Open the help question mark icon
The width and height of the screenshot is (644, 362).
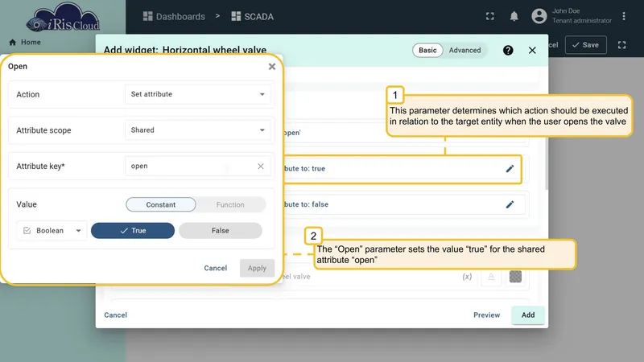coord(508,50)
